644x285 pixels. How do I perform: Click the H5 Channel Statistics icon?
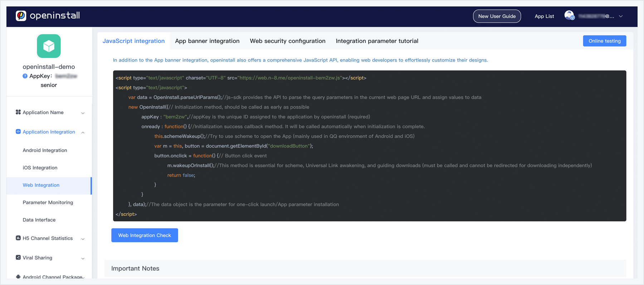(x=18, y=238)
